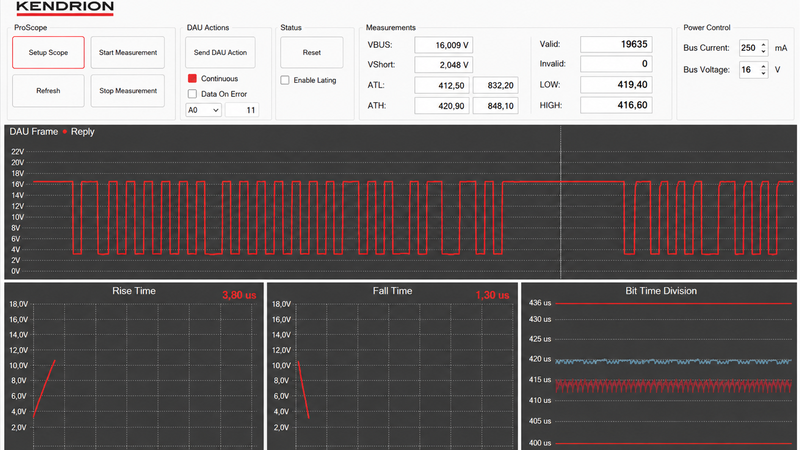Click the Kendrion logo

65,8
